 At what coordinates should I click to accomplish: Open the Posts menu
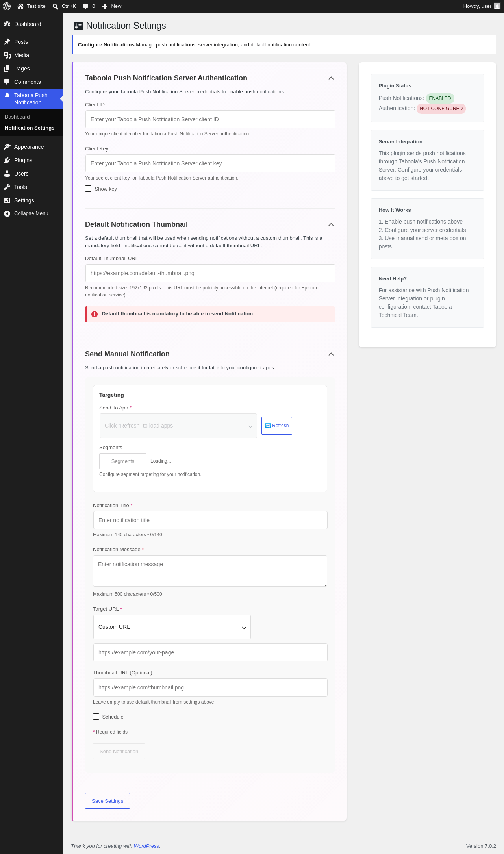tap(31, 42)
